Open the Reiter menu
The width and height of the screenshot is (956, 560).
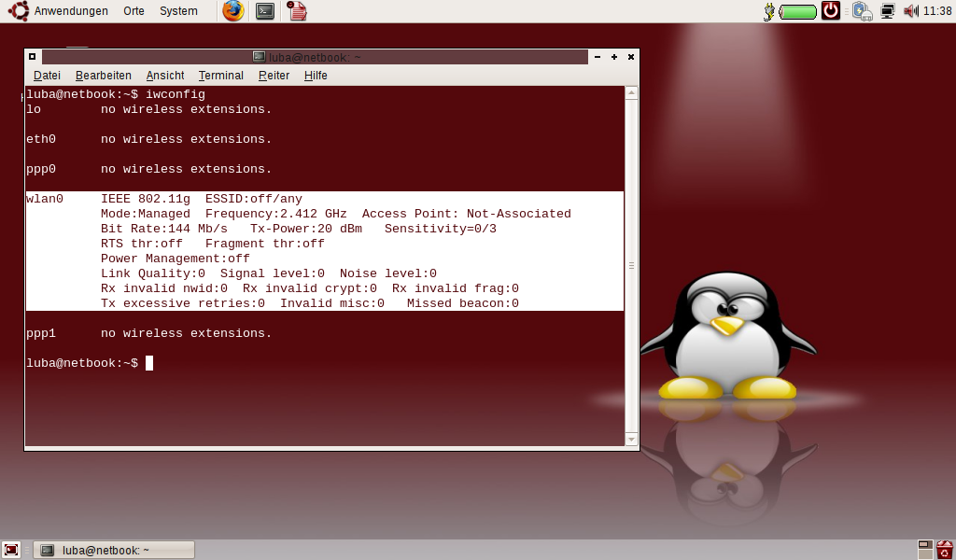point(274,76)
